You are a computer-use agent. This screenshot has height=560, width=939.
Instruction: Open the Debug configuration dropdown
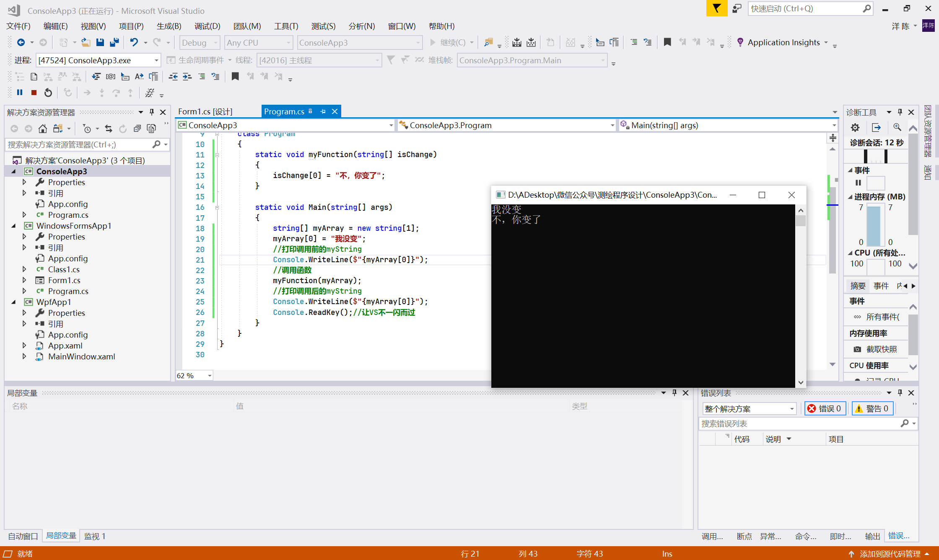tap(216, 43)
